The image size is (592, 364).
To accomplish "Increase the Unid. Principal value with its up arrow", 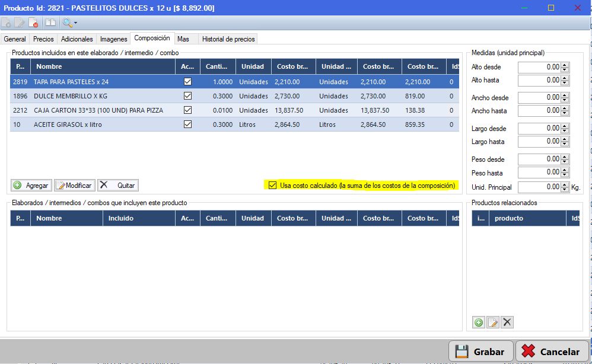I will [565, 184].
